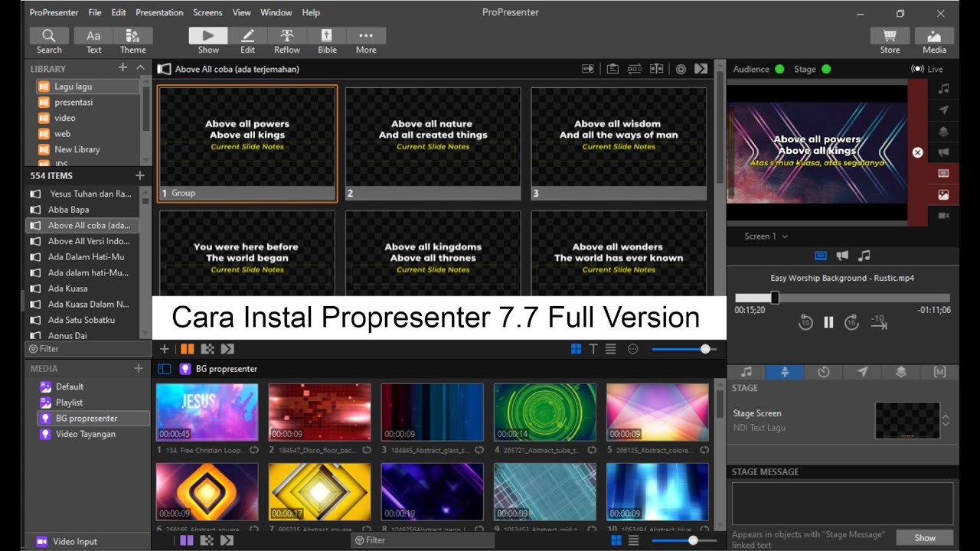The width and height of the screenshot is (980, 551).
Task: Open the Audio bin tab
Action: [x=746, y=372]
